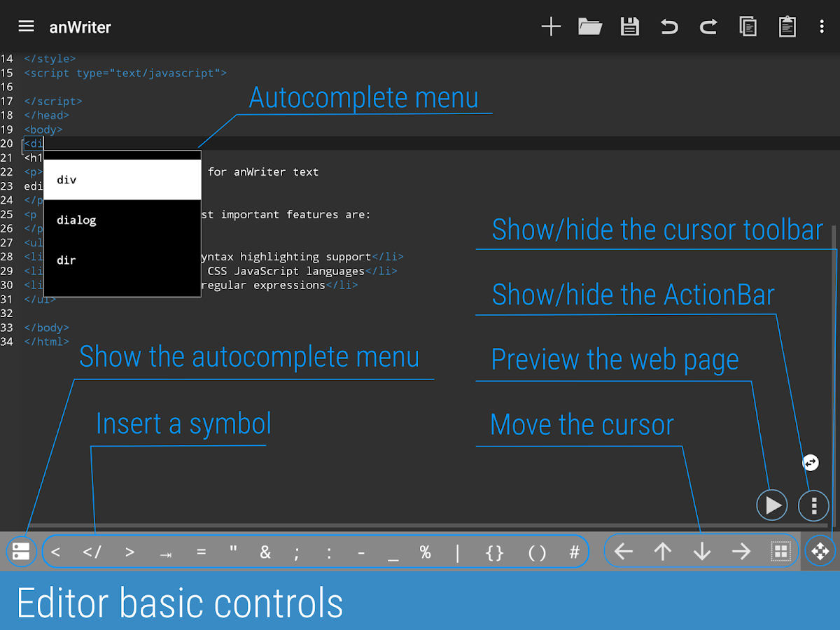
Task: Show the autocomplete menu button
Action: tap(21, 552)
